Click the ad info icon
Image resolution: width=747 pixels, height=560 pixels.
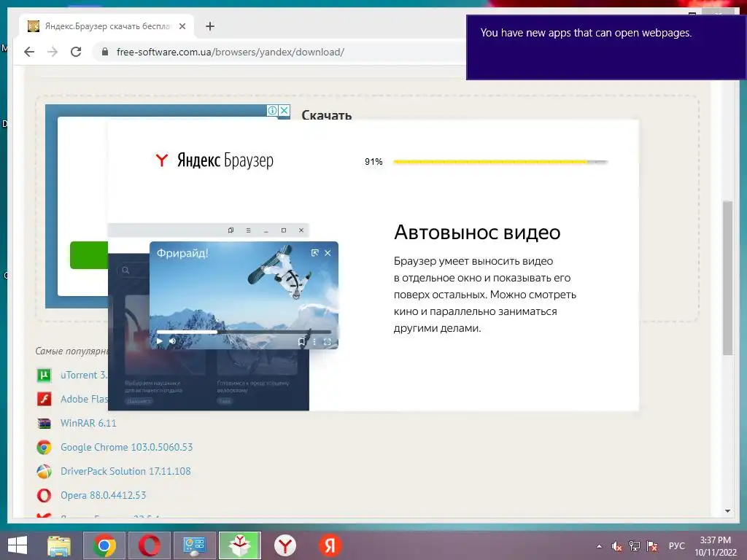point(273,111)
